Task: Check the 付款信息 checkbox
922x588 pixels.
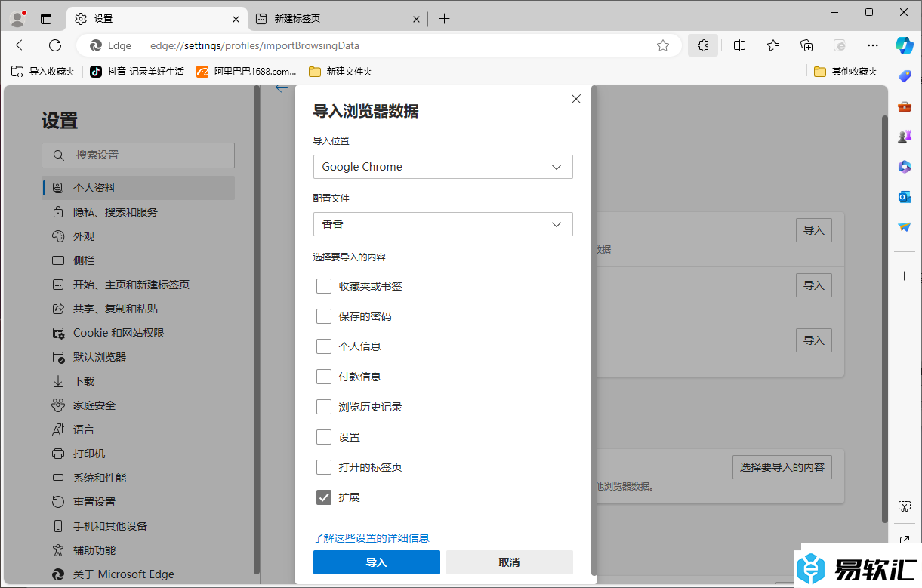Action: 324,377
